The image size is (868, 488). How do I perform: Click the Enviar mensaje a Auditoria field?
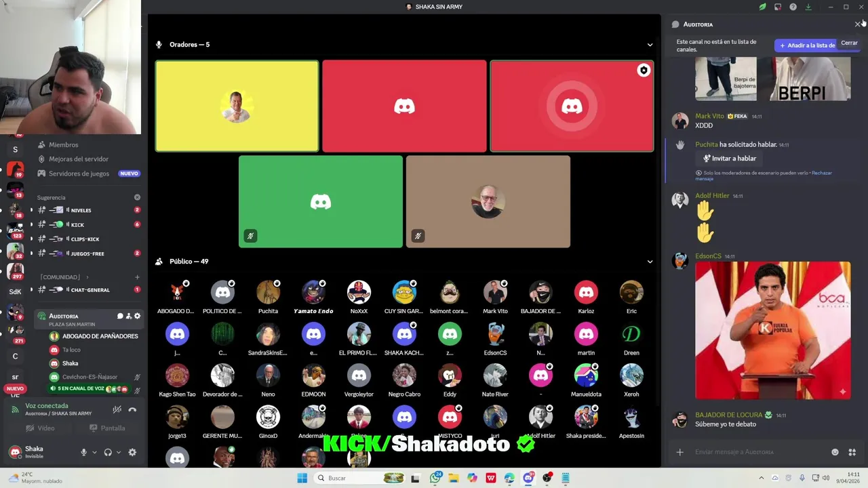pyautogui.click(x=756, y=452)
